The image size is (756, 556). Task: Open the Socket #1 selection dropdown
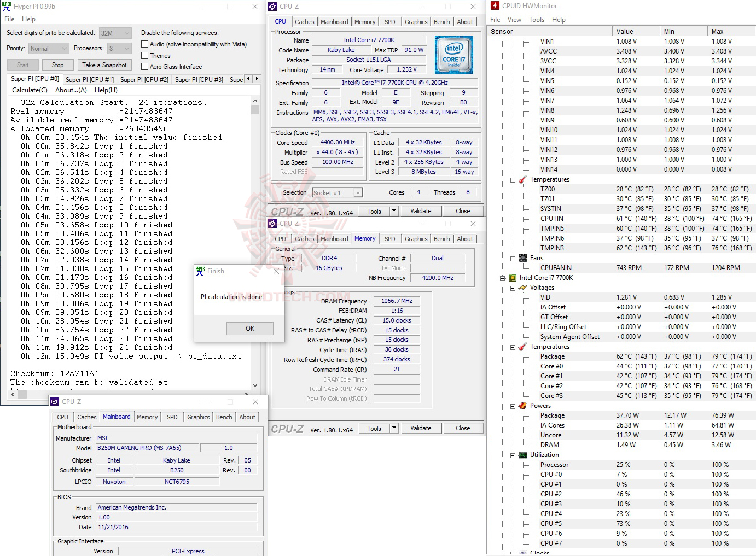pyautogui.click(x=356, y=192)
